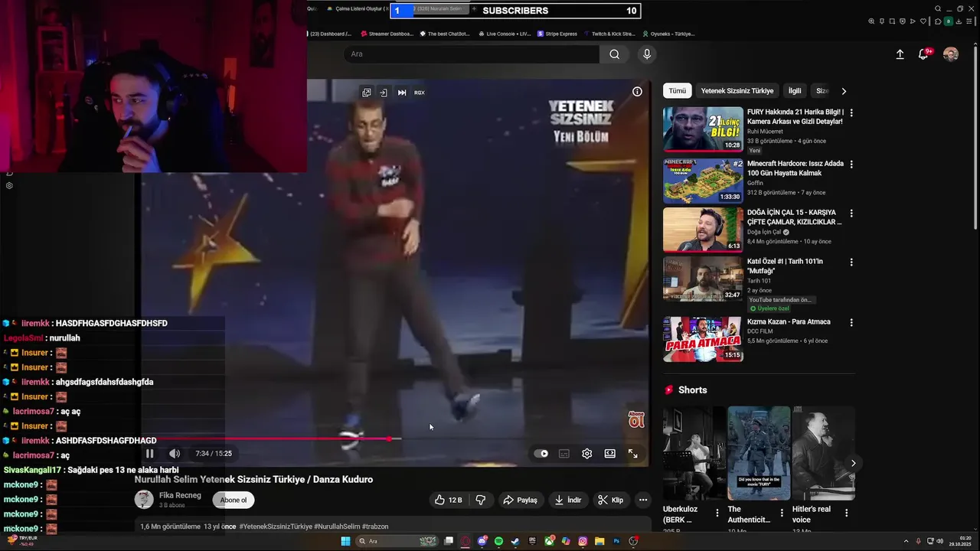Mute the video volume icon
Screen dimensions: 980x551
tap(175, 454)
